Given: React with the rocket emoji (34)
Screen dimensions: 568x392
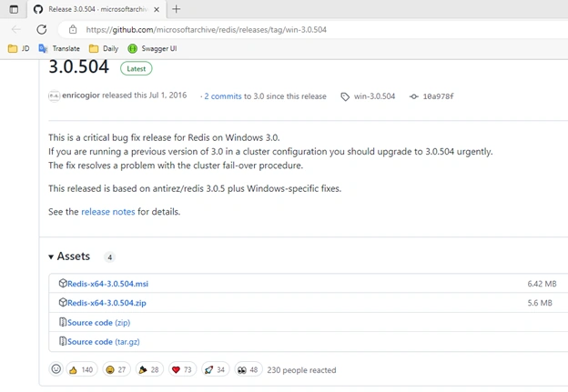Looking at the screenshot, I should (x=216, y=369).
